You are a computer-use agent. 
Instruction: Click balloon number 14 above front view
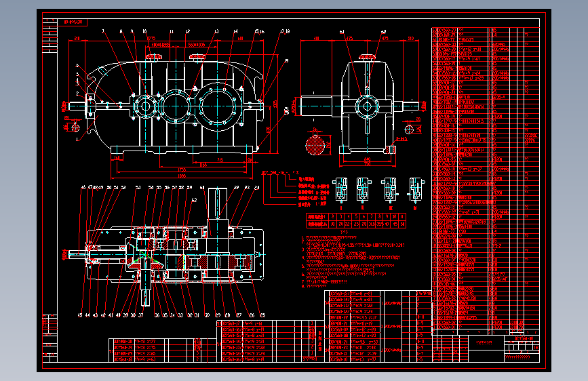click(x=235, y=31)
